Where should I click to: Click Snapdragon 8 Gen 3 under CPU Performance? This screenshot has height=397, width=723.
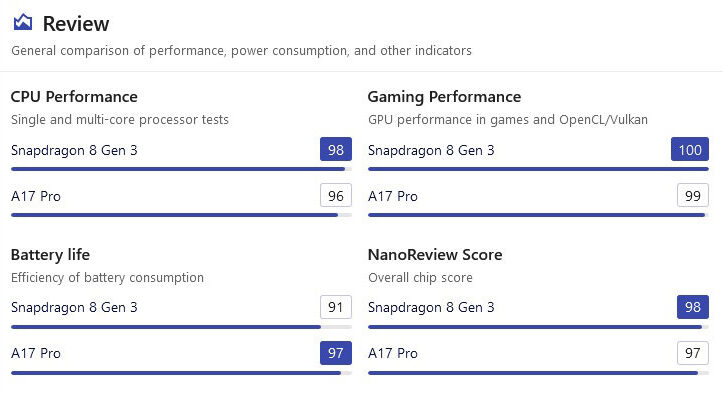[74, 150]
